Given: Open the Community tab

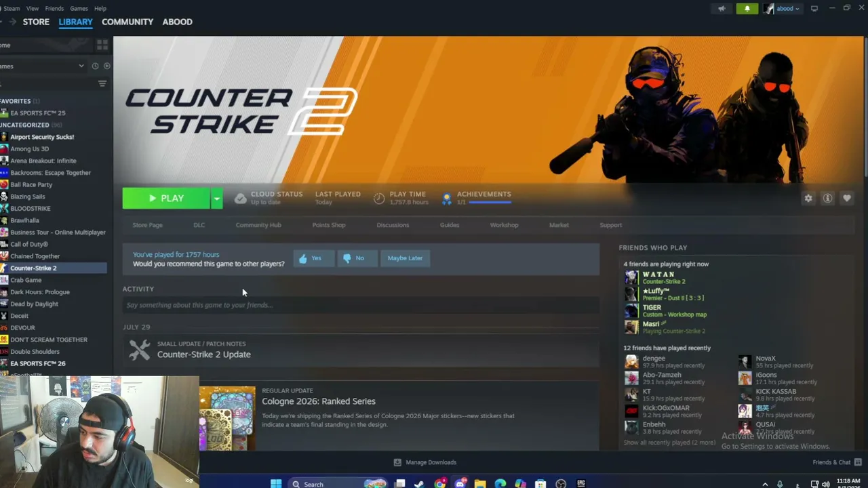Looking at the screenshot, I should tap(127, 22).
